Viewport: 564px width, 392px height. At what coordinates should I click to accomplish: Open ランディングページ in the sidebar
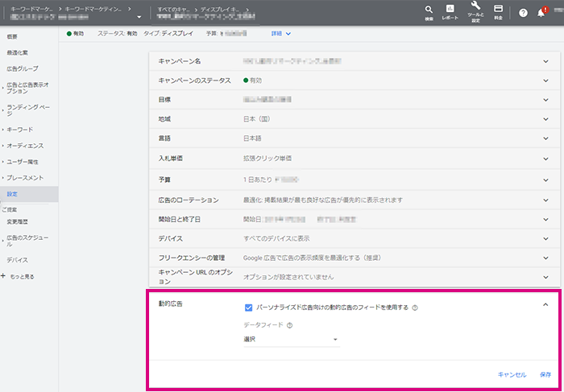pyautogui.click(x=28, y=110)
